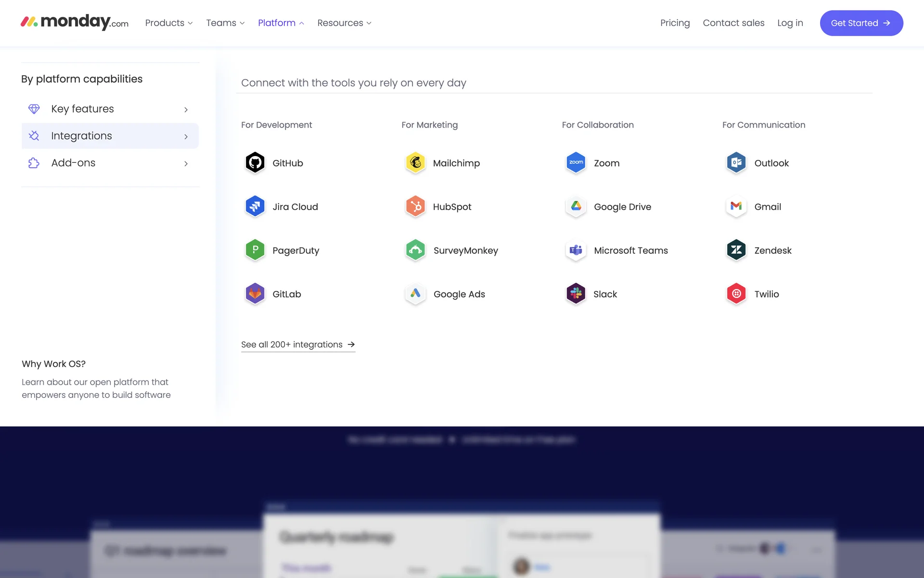Click the Zoom integration icon
Image resolution: width=924 pixels, height=578 pixels.
click(576, 163)
